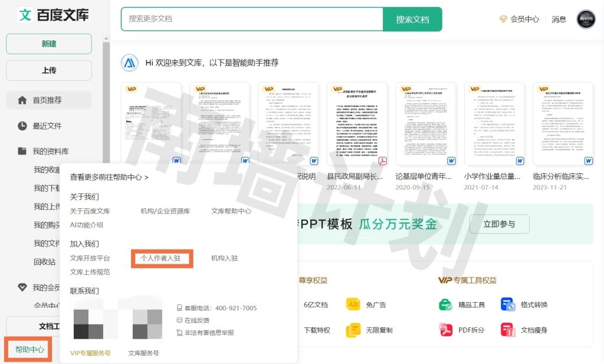Click document title 小学作业量总量...
This screenshot has height=364, width=604.
pos(492,176)
